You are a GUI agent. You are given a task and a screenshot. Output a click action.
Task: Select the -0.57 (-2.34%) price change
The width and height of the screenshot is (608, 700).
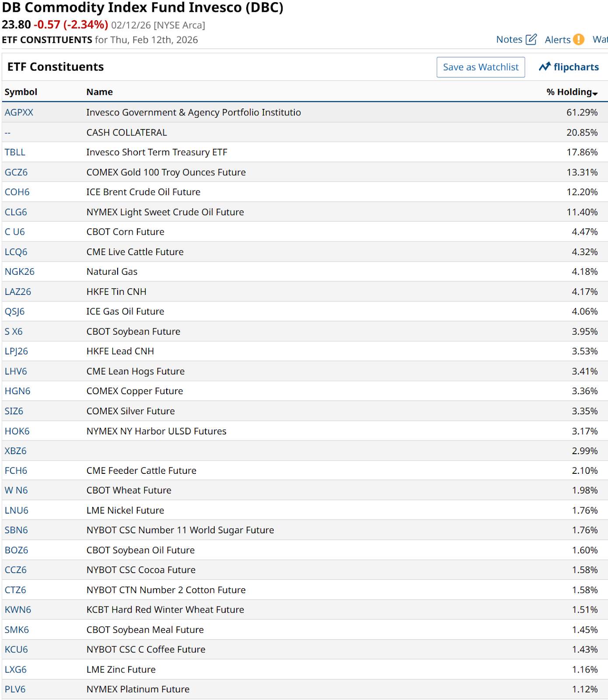[x=71, y=24]
